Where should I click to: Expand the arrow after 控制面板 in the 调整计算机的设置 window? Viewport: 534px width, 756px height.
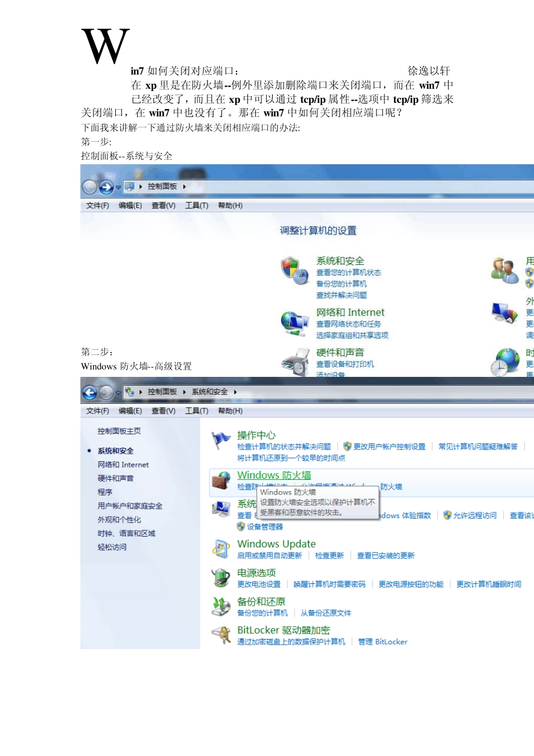[184, 187]
